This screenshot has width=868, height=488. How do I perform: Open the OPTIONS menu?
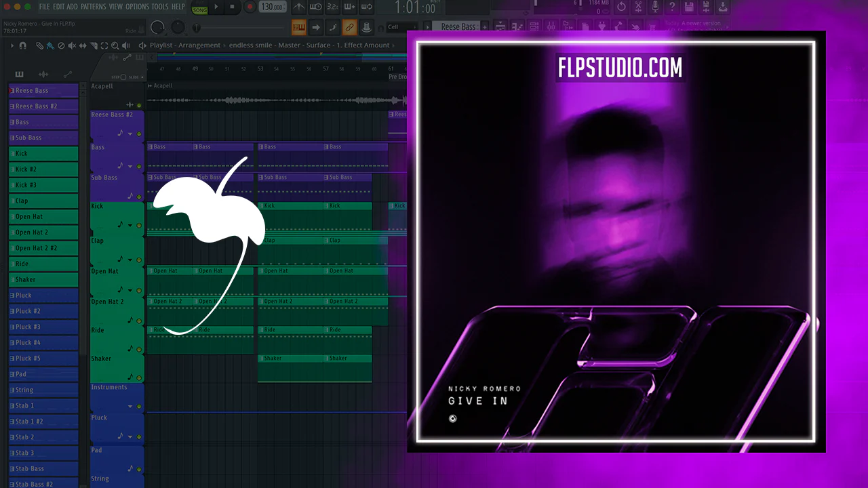pos(138,7)
